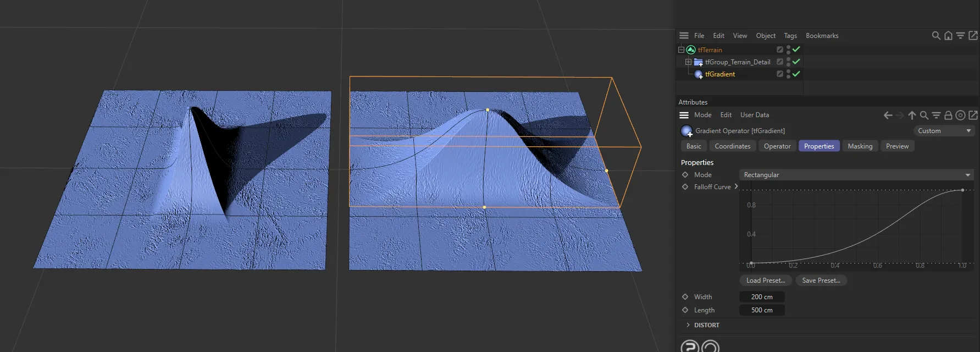Toggle tfGroup_Terrain_Detail visibility dots
Viewport: 980px width, 352px height.
788,62
